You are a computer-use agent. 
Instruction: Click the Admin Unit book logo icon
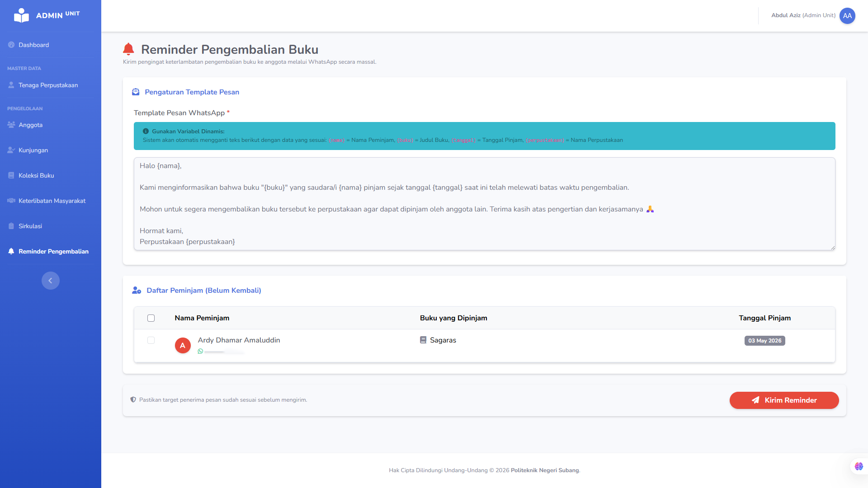pyautogui.click(x=21, y=15)
